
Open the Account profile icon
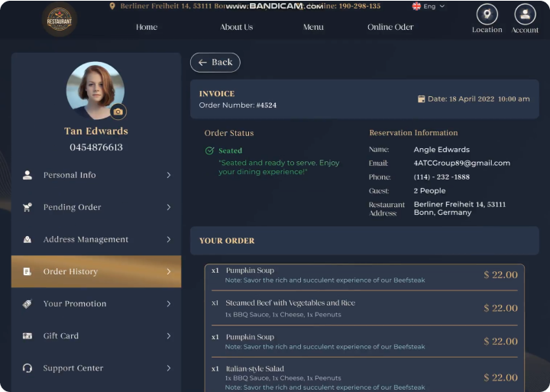tap(525, 14)
